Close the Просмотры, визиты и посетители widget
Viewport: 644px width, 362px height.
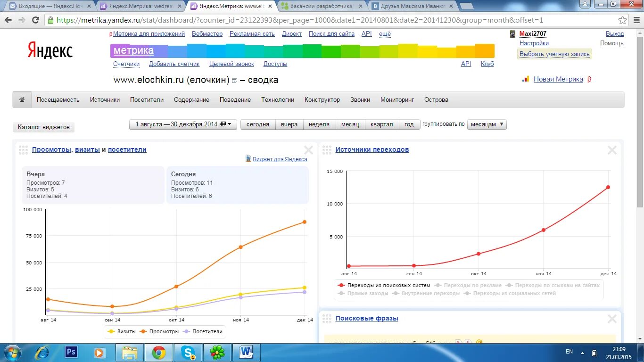click(x=308, y=150)
